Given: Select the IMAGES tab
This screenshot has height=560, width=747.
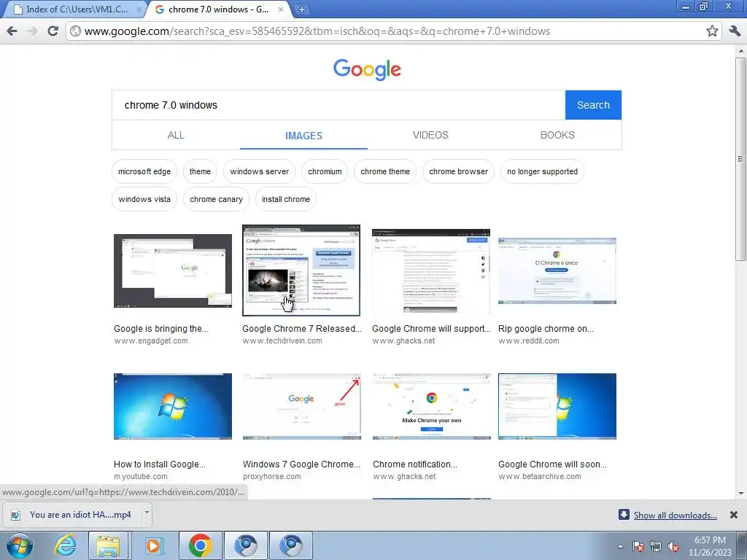Looking at the screenshot, I should coord(303,136).
